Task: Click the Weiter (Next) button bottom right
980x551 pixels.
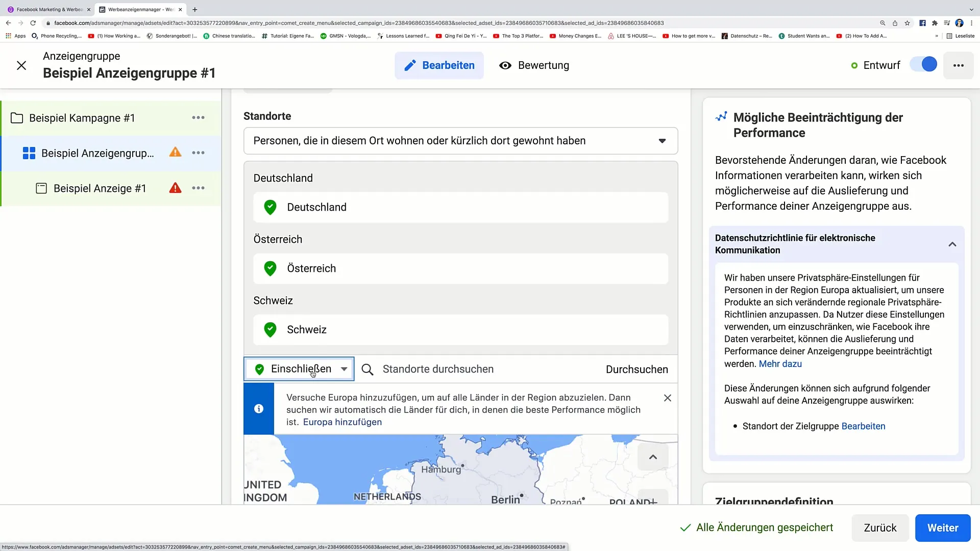Action: tap(943, 528)
